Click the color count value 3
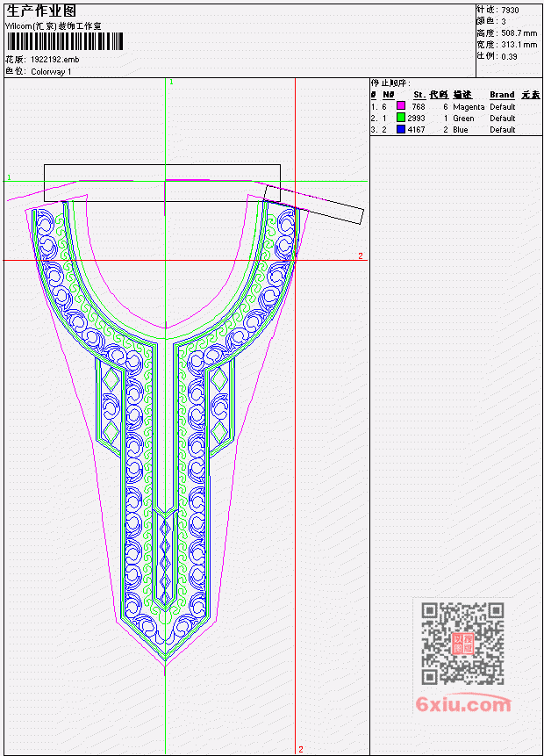The image size is (544, 756). click(504, 22)
